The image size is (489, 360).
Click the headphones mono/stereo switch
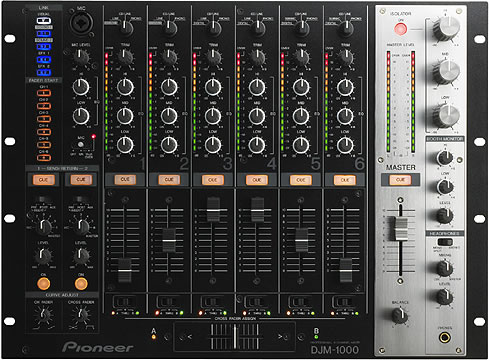(x=445, y=242)
